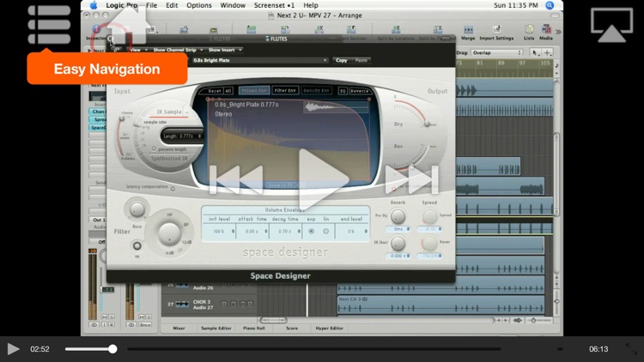The width and height of the screenshot is (644, 362).
Task: Open Spotlight search icon in menu bar
Action: click(550, 5)
